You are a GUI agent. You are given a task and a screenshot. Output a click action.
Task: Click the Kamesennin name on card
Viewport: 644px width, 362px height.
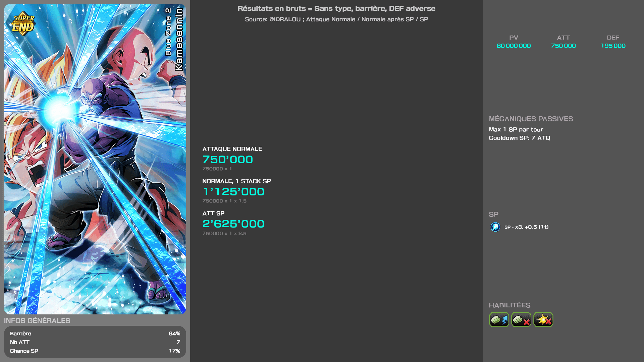[179, 40]
